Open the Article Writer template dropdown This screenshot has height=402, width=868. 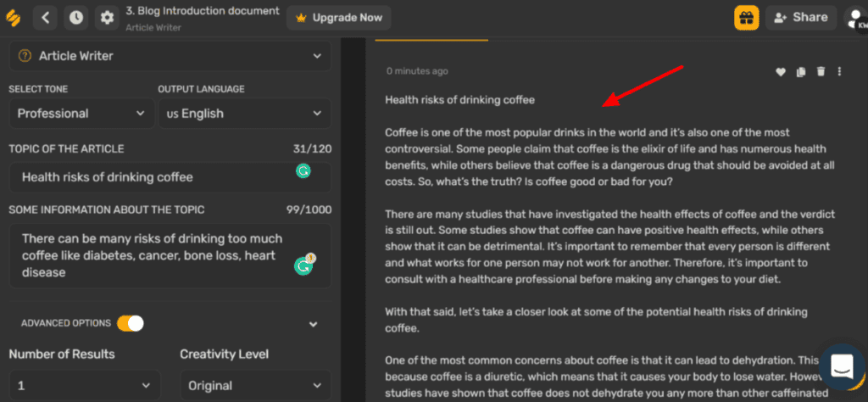pyautogui.click(x=170, y=56)
